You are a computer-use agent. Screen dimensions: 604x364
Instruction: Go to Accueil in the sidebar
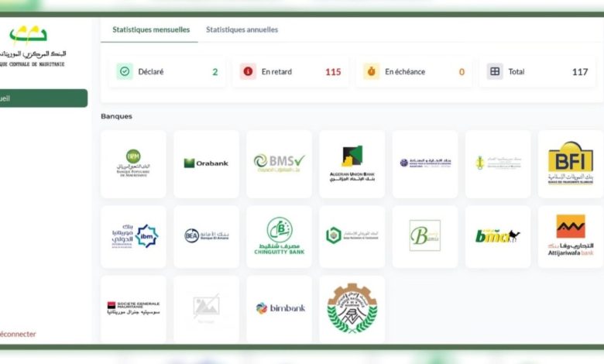pyautogui.click(x=39, y=98)
